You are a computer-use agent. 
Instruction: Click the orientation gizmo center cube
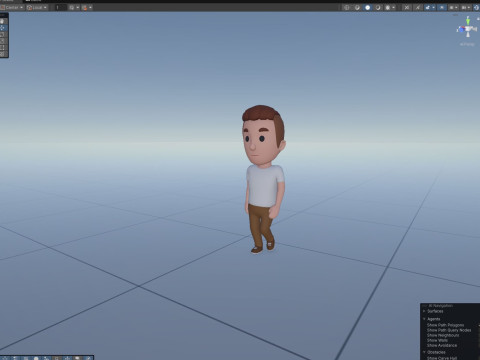click(x=468, y=29)
